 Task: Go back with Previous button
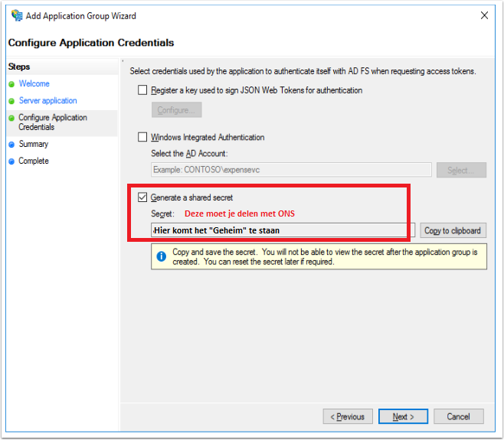click(x=348, y=416)
